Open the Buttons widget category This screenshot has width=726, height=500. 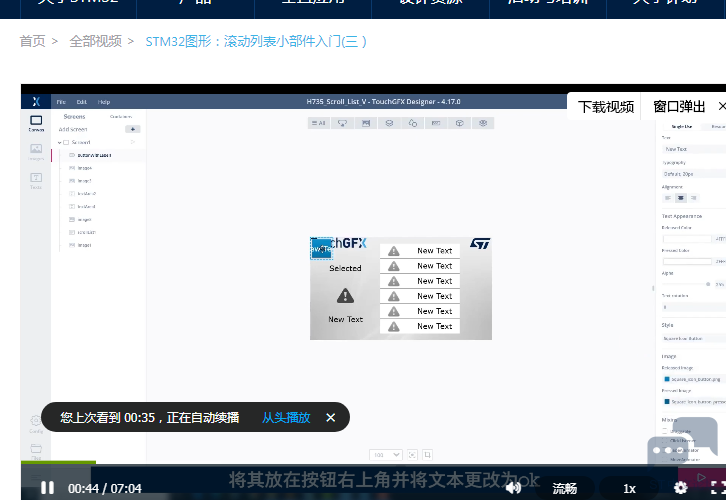click(x=342, y=123)
